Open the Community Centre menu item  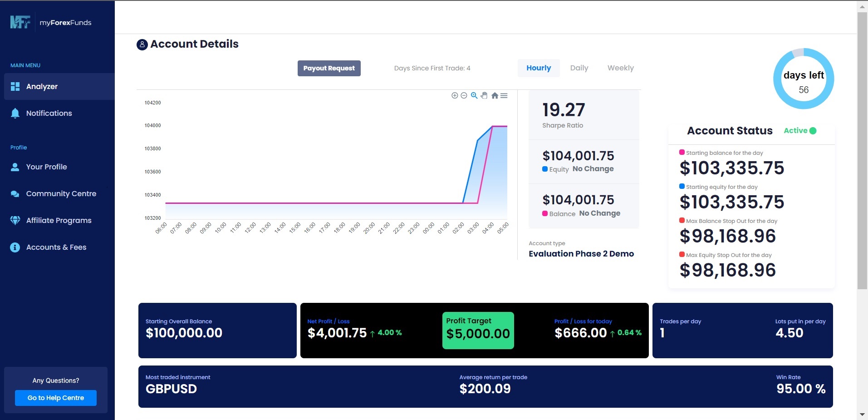point(61,194)
